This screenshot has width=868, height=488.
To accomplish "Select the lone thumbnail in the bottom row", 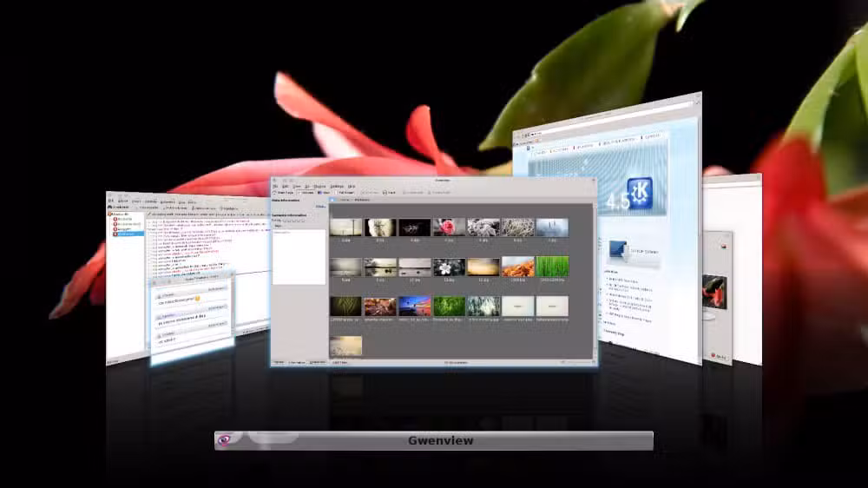I will click(x=345, y=345).
